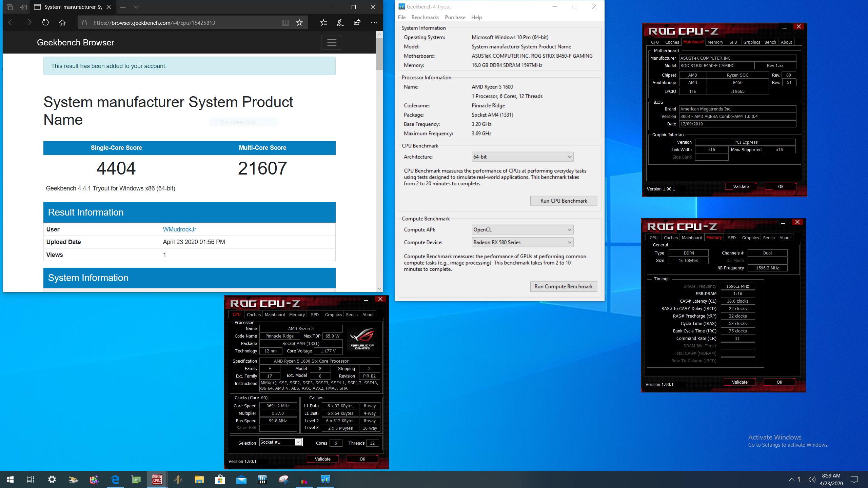Open File Explorer from the taskbar
The width and height of the screenshot is (868, 488).
tap(199, 480)
